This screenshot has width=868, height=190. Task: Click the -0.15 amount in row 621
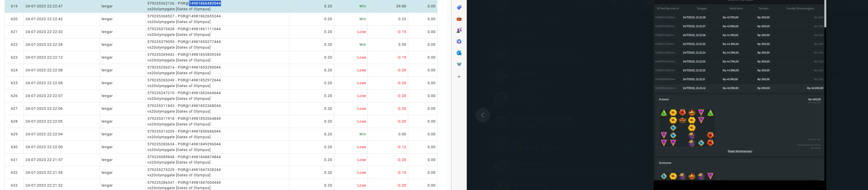coord(401,32)
